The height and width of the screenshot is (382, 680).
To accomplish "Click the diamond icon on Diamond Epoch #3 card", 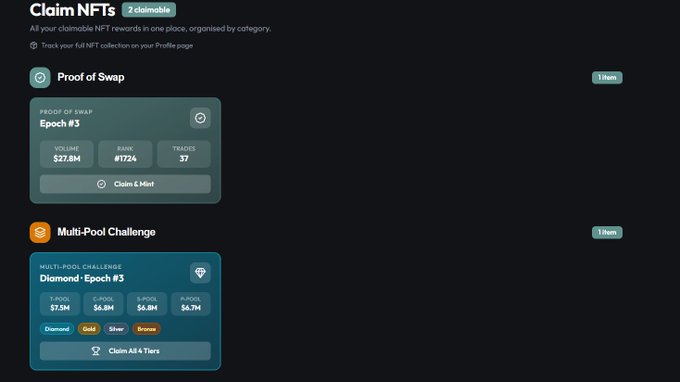I will [x=200, y=273].
